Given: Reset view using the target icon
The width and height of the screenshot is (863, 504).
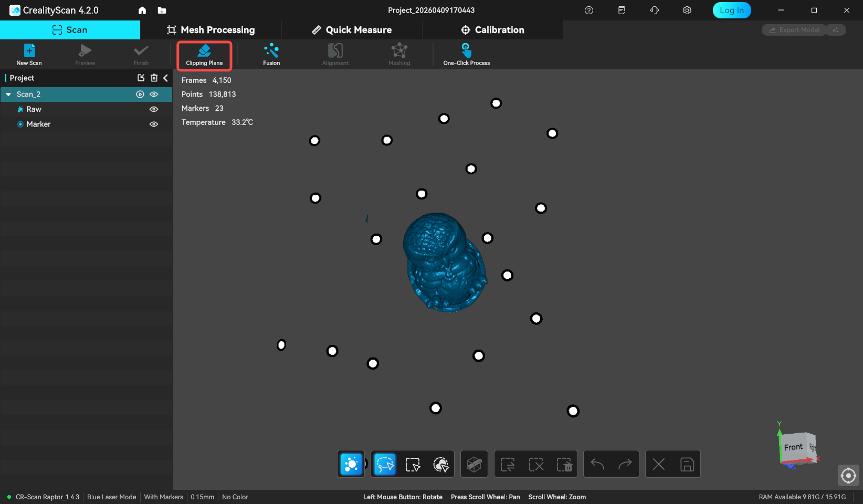Looking at the screenshot, I should 848,476.
